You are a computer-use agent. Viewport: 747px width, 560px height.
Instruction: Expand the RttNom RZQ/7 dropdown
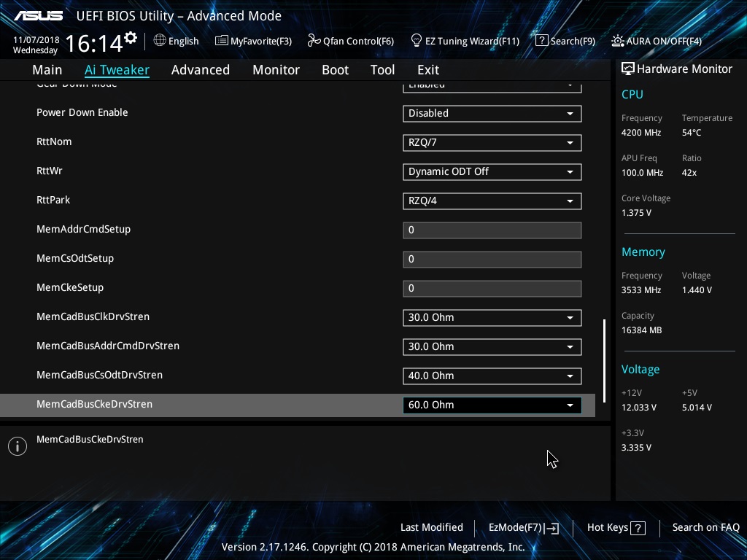(x=492, y=142)
